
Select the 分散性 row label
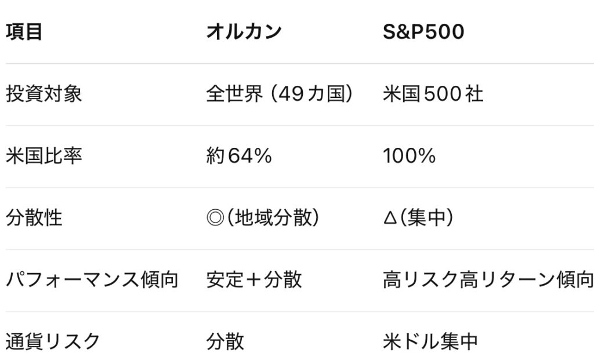(x=34, y=218)
